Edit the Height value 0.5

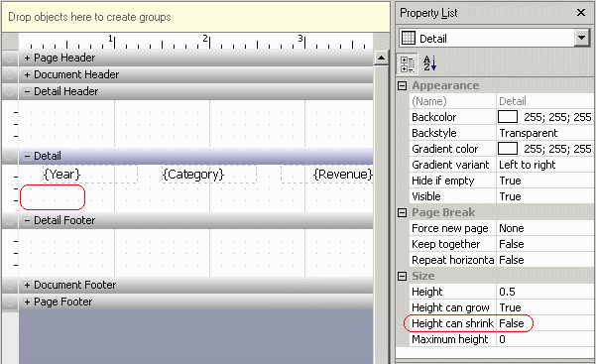tap(544, 292)
